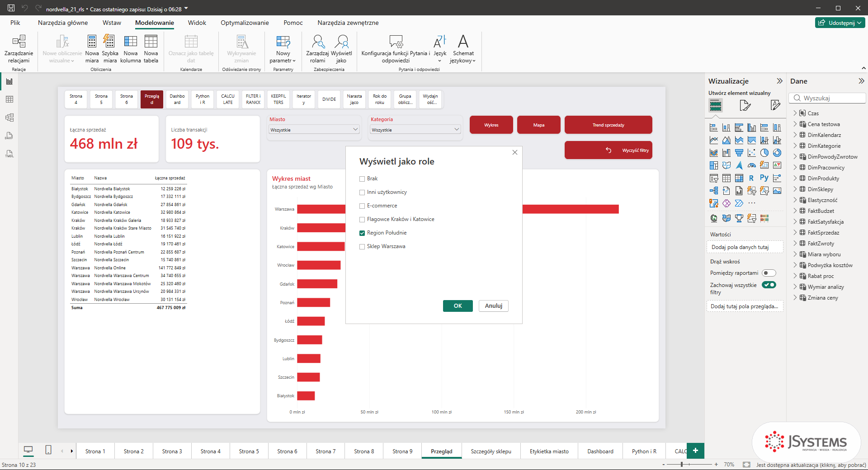Toggle Pomiędzy raportami switch
The width and height of the screenshot is (868, 470).
point(769,273)
